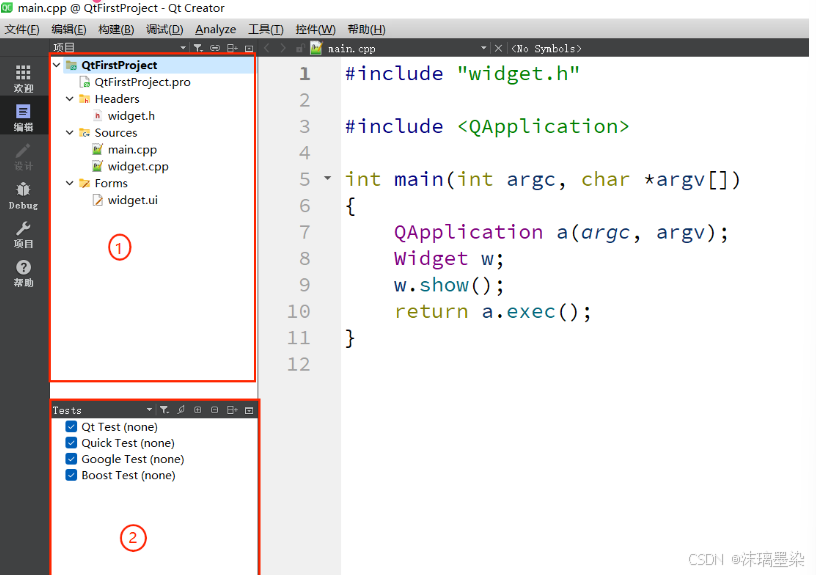Viewport: 816px width, 575px height.
Task: Collapse all in Tests panel
Action: pyautogui.click(x=214, y=410)
